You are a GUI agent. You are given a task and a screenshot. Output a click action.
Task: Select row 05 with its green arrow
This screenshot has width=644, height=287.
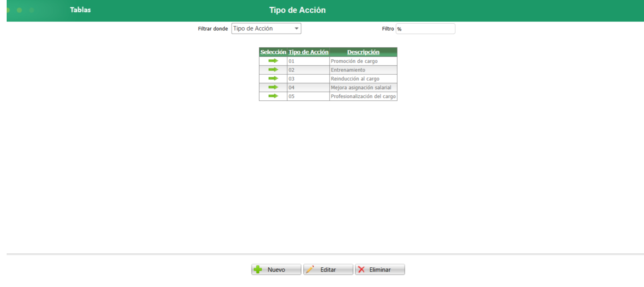point(273,96)
